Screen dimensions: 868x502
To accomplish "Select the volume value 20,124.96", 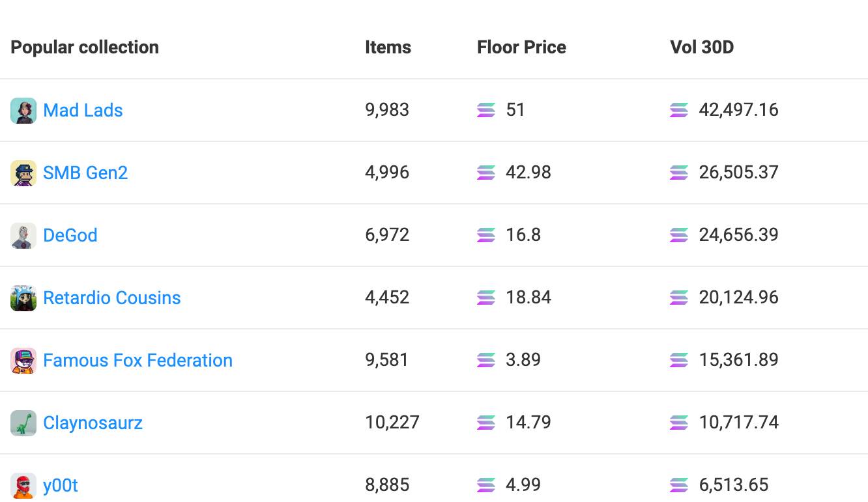I will (x=738, y=298).
